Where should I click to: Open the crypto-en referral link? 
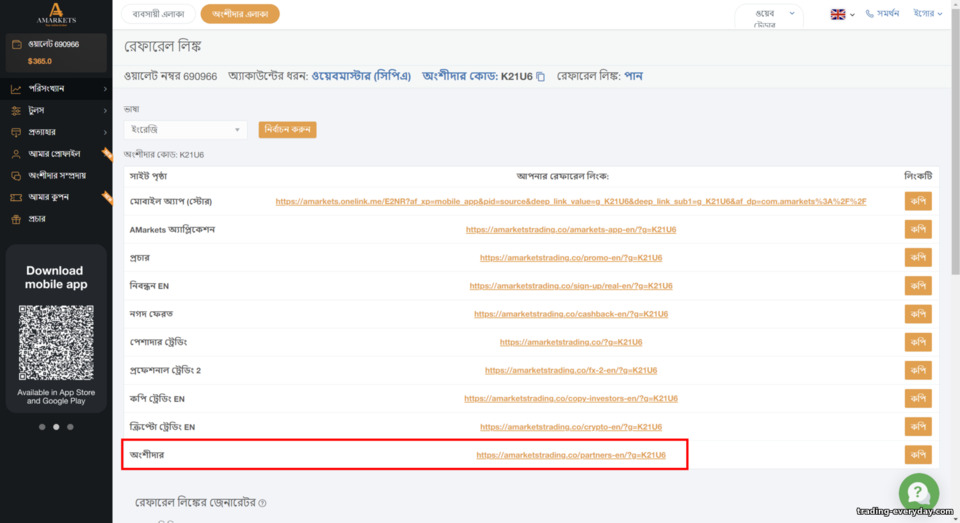(571, 427)
